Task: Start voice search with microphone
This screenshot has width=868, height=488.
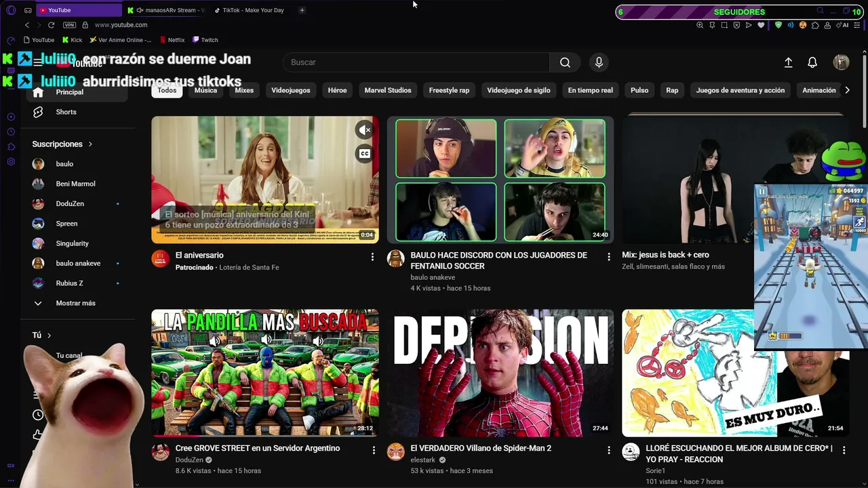Action: 599,62
